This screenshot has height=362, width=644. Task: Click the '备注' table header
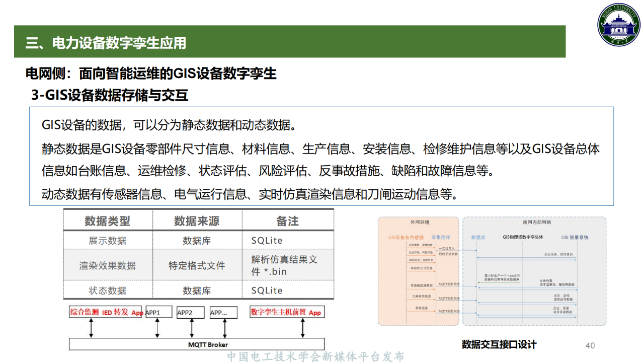click(288, 221)
